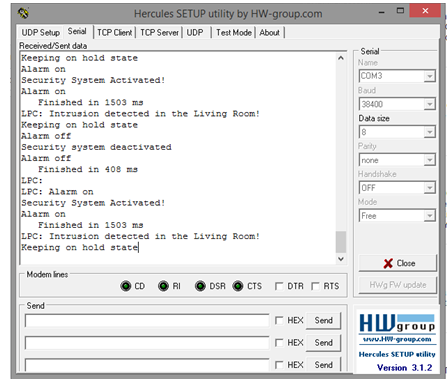Minimize the Hercules window
This screenshot has width=447, height=384.
click(x=382, y=12)
